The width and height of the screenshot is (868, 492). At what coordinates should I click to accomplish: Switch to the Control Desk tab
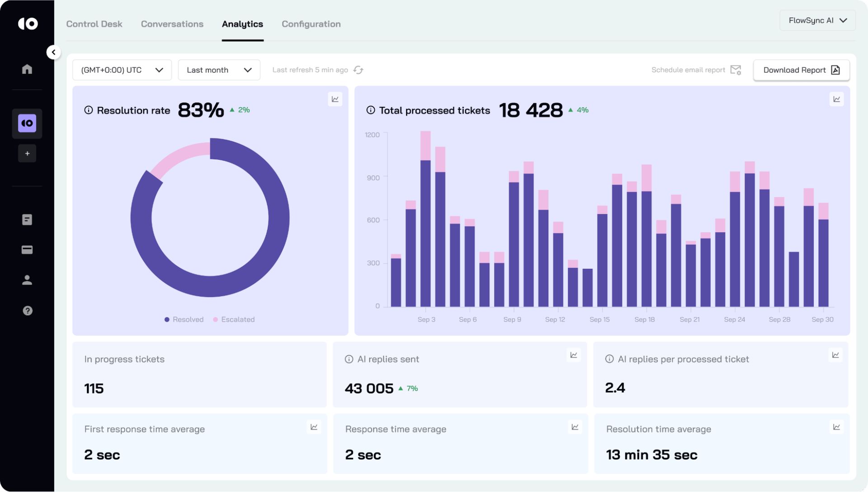(94, 24)
